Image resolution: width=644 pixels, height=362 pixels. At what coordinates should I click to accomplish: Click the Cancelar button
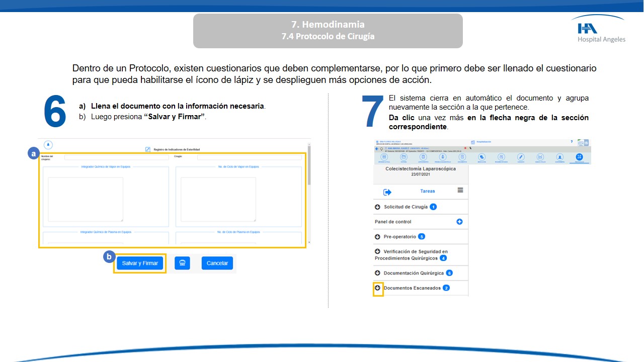point(217,263)
